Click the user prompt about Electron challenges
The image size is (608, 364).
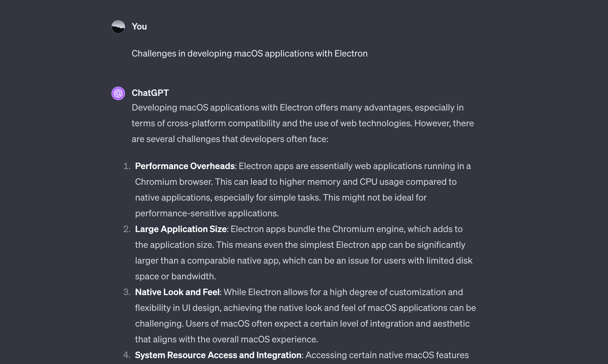click(249, 53)
